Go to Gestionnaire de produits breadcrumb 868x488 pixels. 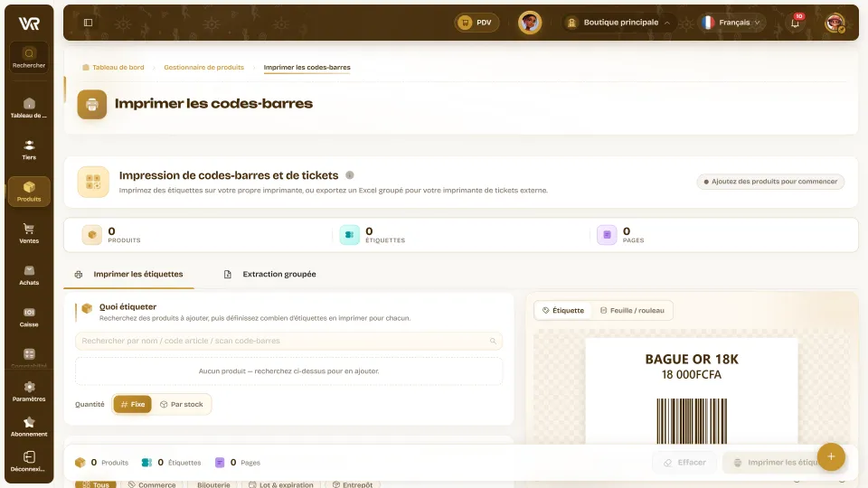click(x=203, y=68)
